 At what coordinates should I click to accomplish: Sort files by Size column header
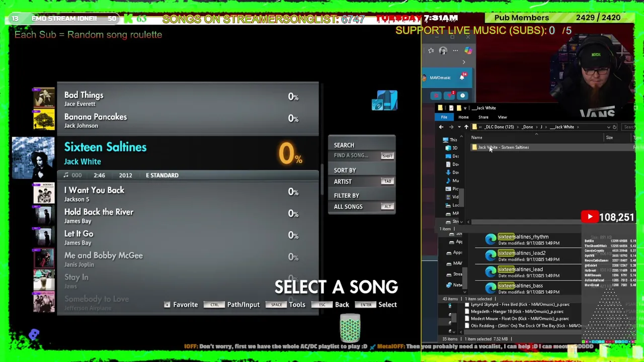tap(609, 138)
